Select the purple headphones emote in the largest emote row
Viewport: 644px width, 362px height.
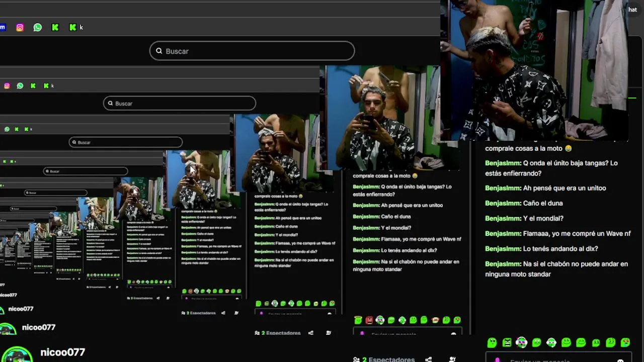click(x=522, y=342)
